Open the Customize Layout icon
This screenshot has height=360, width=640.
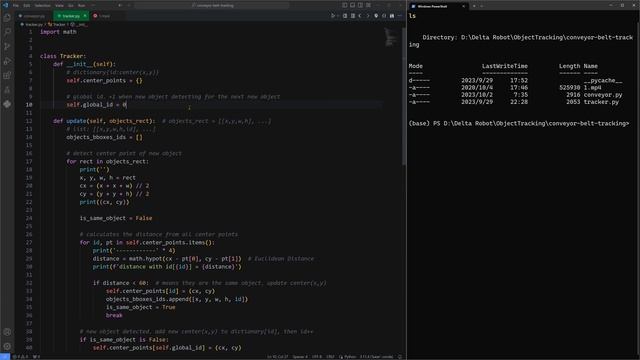[368, 5]
